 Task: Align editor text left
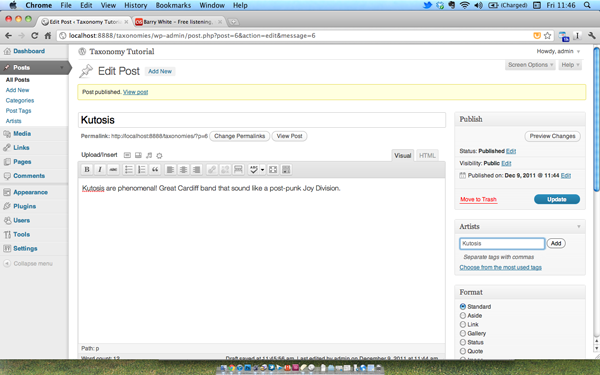coord(170,170)
